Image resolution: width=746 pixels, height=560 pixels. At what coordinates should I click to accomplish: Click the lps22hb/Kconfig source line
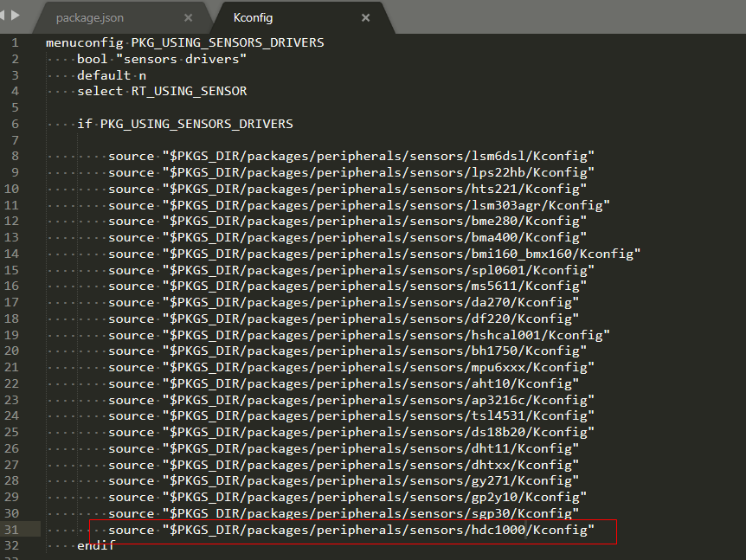click(351, 172)
